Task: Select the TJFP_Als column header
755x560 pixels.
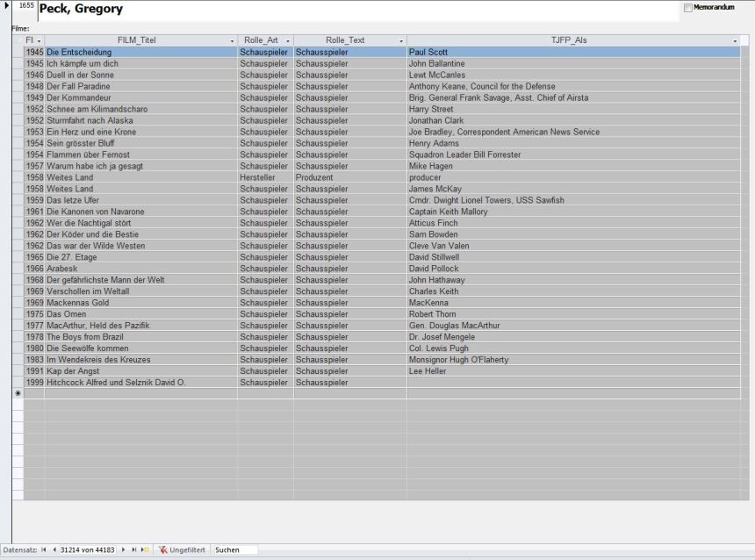Action: pyautogui.click(x=567, y=40)
